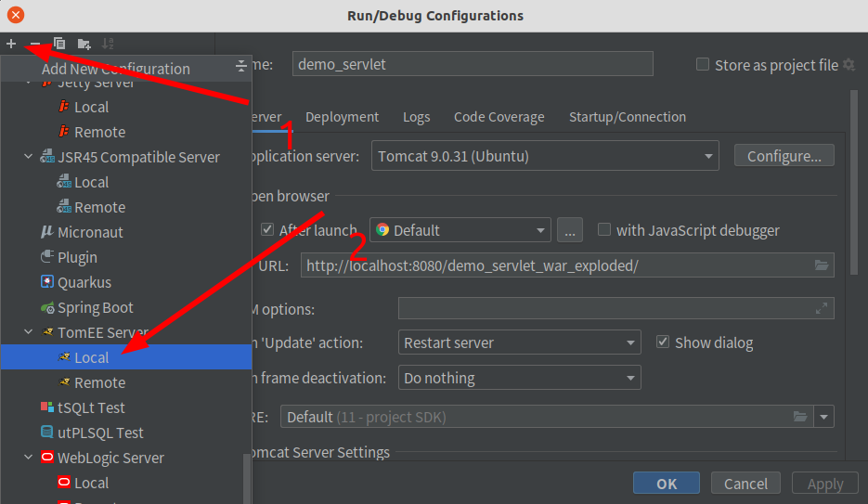Viewport: 868px width, 504px height.
Task: Choose the Quarkus configuration type
Action: point(126,282)
